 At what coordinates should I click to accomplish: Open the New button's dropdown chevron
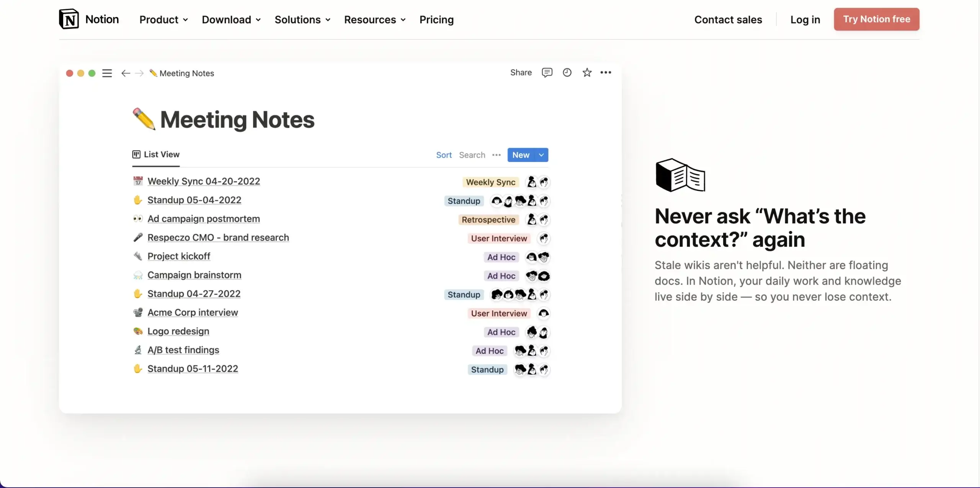tap(541, 155)
